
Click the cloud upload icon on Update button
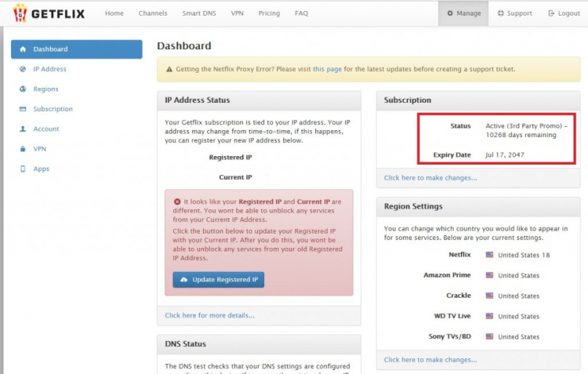point(183,279)
